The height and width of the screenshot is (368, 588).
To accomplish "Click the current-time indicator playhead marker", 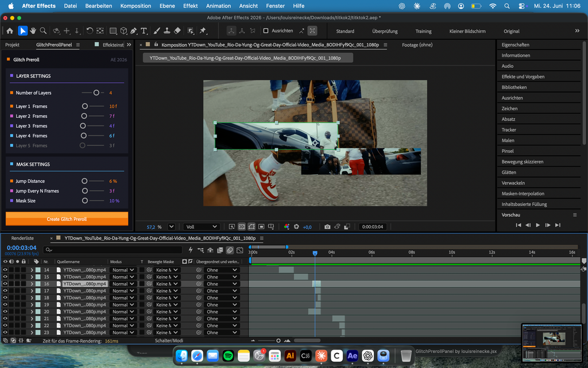I will (x=315, y=254).
